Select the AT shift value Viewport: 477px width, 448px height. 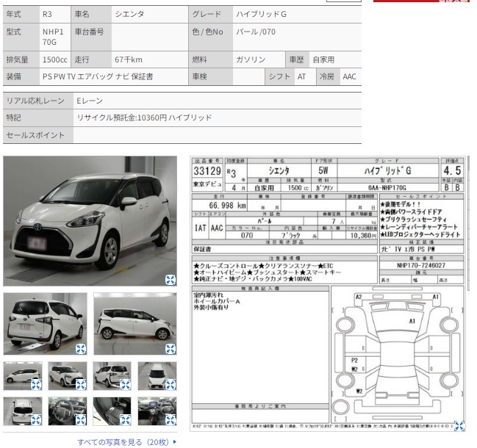305,76
